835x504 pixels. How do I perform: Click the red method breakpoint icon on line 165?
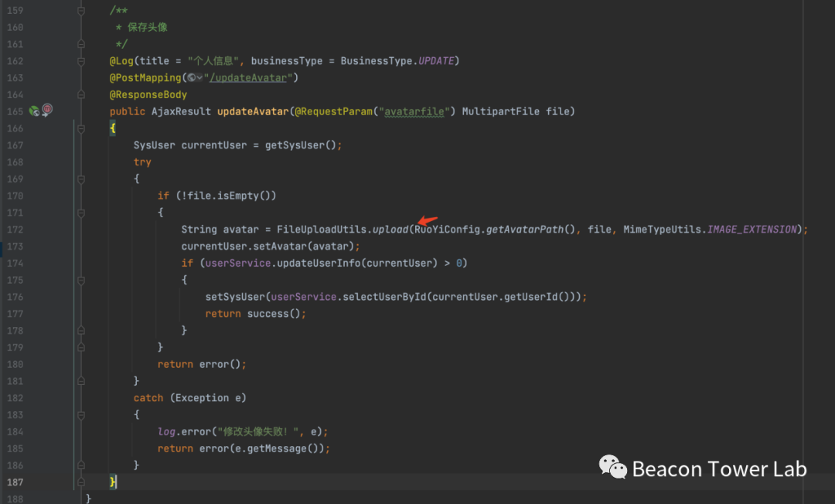click(47, 110)
